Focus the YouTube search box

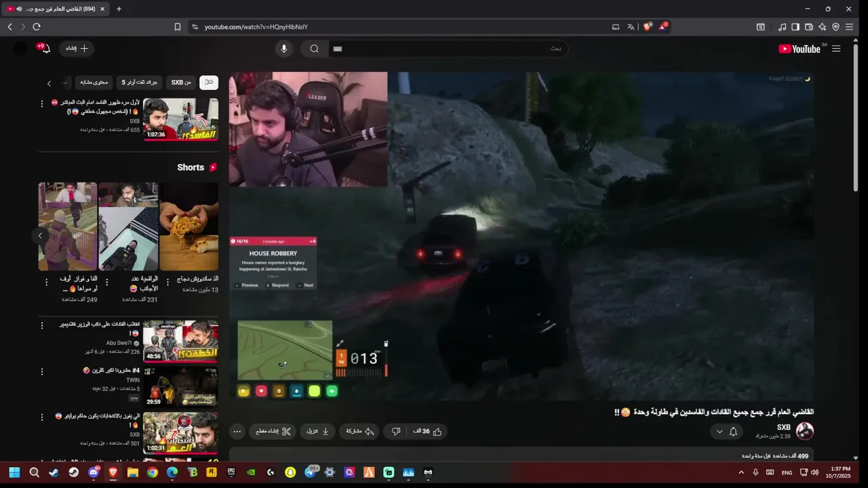point(448,49)
